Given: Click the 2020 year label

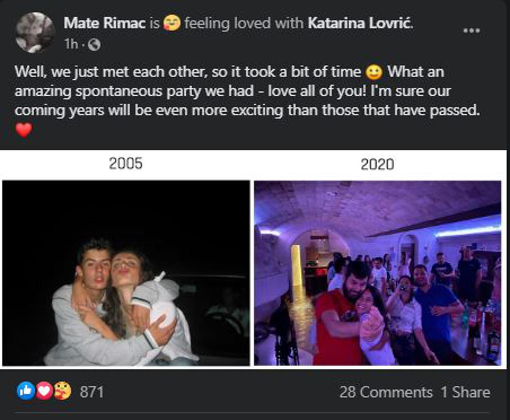Looking at the screenshot, I should [377, 164].
